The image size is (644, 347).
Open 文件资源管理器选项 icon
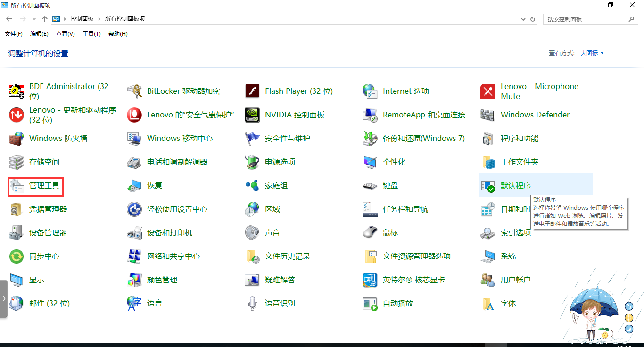[x=370, y=256]
